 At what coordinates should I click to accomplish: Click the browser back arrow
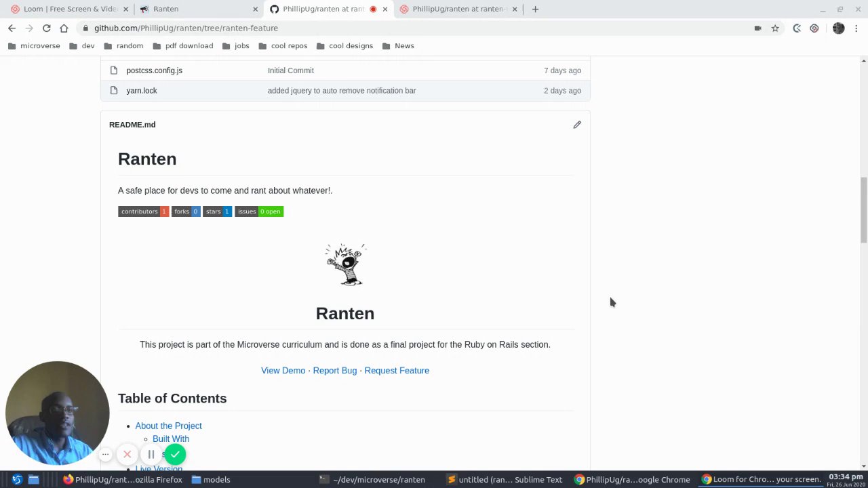click(12, 28)
